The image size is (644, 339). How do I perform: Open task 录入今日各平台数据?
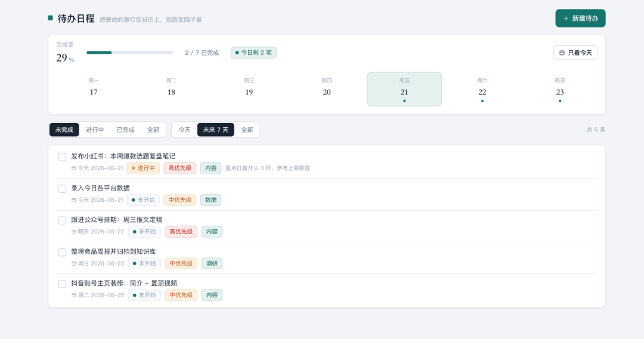(x=100, y=188)
